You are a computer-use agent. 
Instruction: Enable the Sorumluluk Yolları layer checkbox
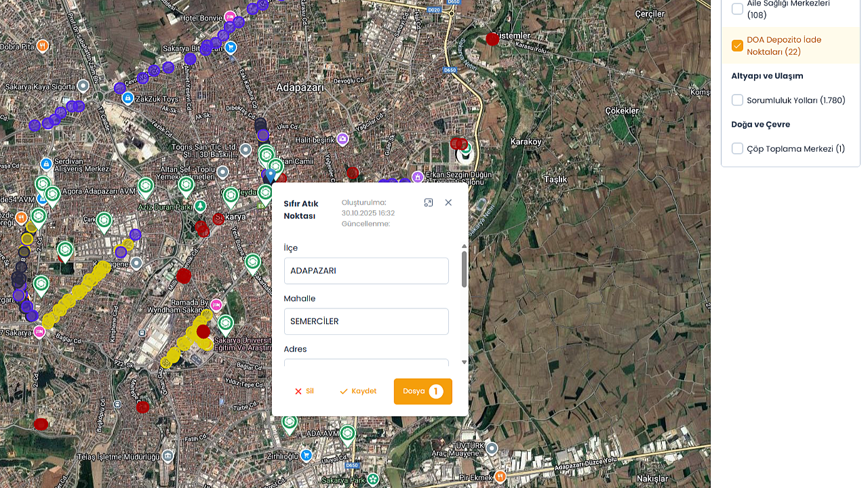737,100
